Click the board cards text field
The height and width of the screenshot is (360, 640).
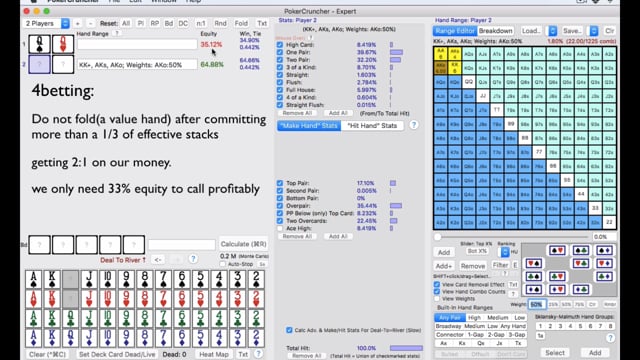[182, 244]
